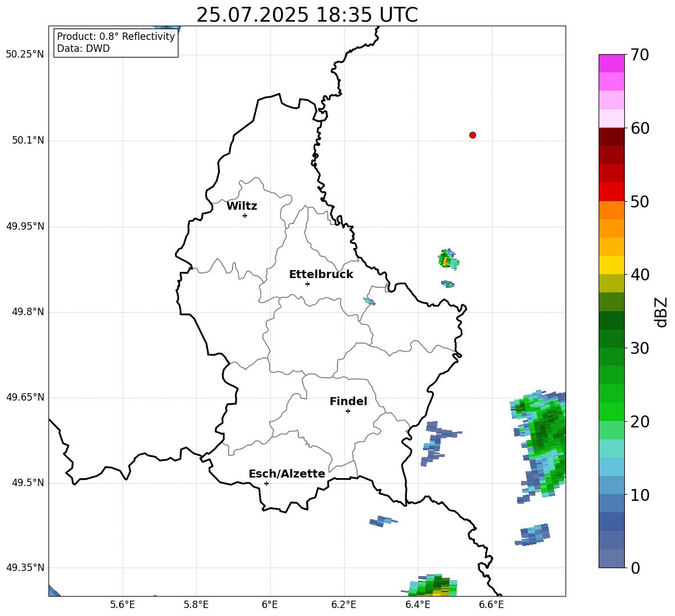The image size is (675, 616).
Task: Click the 6.4°E longitude label
Action: coord(417,605)
